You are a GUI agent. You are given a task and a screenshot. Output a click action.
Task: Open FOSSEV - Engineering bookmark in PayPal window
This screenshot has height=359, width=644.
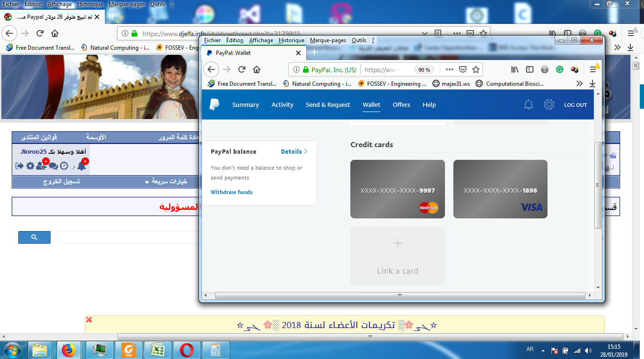click(392, 84)
